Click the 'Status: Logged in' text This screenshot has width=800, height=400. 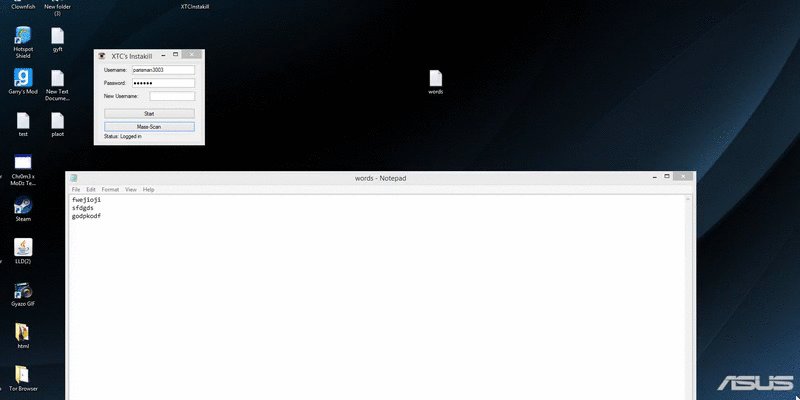[122, 137]
